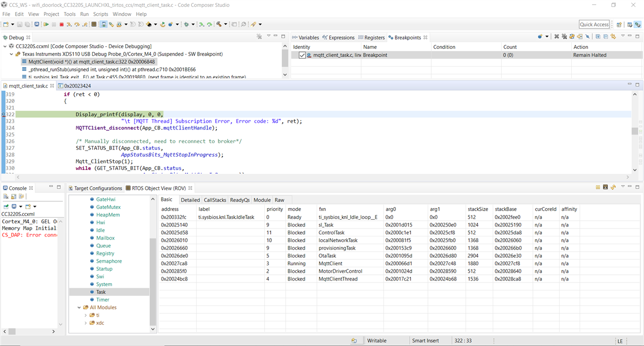Switch to the CallStacks tab
644x346 pixels.
coord(215,200)
